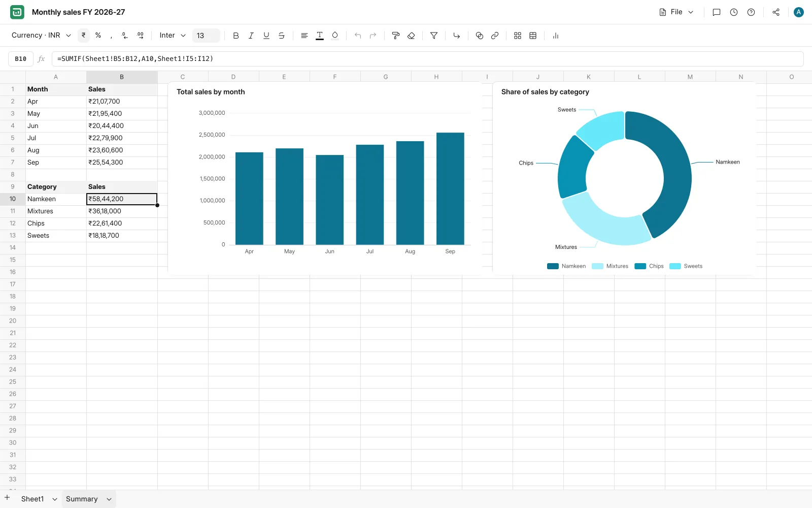Apply rupee currency format
Screen dimensions: 812x508
(x=84, y=36)
